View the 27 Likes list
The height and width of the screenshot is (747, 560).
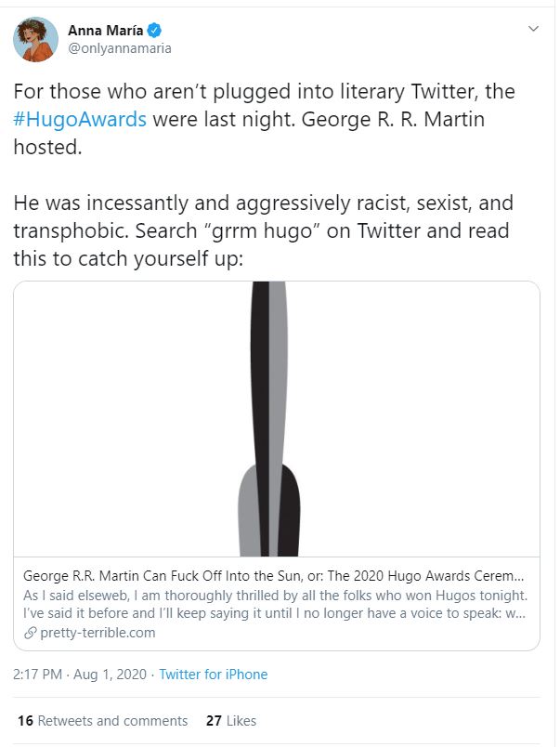pos(230,721)
